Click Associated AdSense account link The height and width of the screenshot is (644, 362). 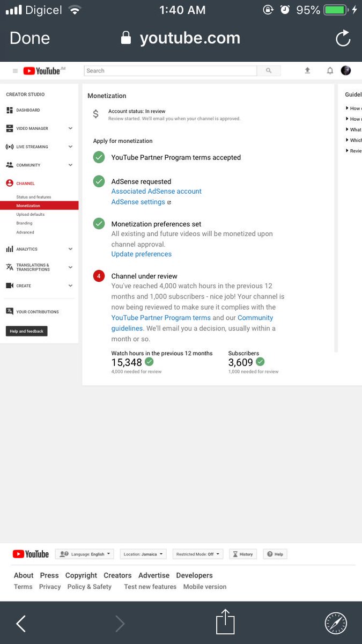pyautogui.click(x=157, y=191)
